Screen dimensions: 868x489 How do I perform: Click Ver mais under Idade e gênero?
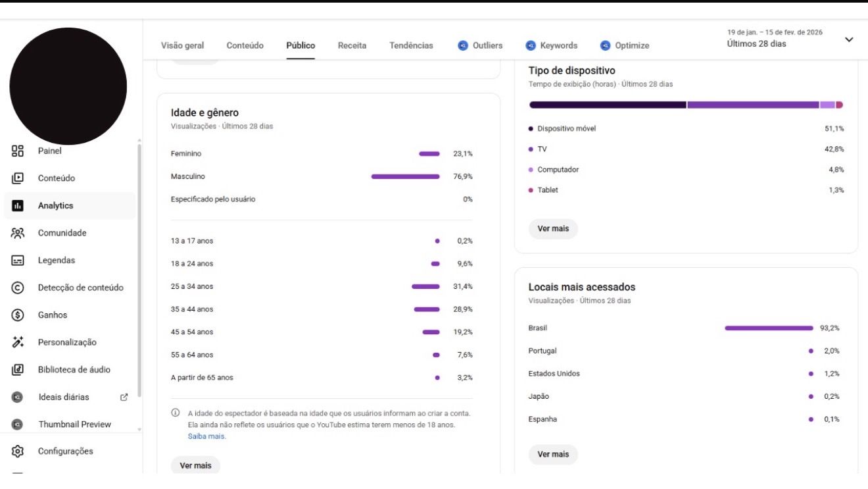(x=195, y=465)
